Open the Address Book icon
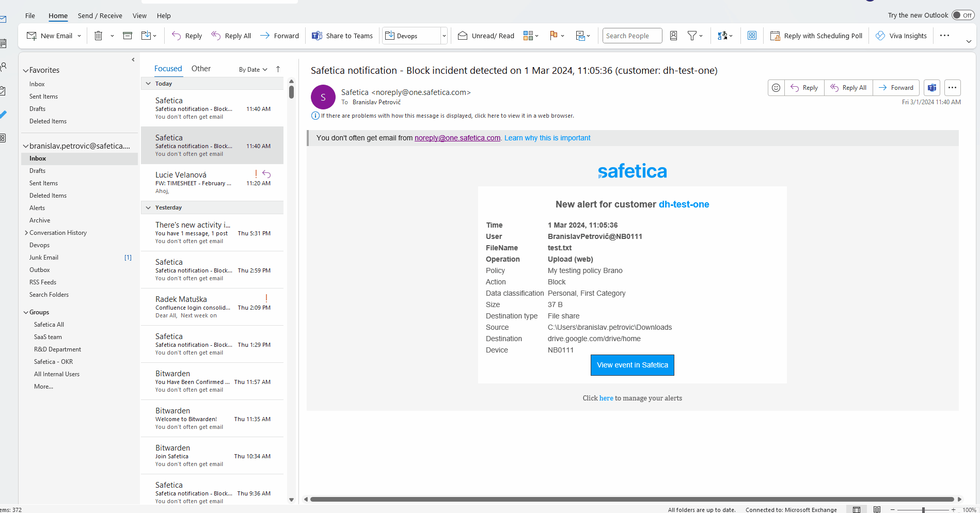Viewport: 980px width, 513px height. coord(673,36)
